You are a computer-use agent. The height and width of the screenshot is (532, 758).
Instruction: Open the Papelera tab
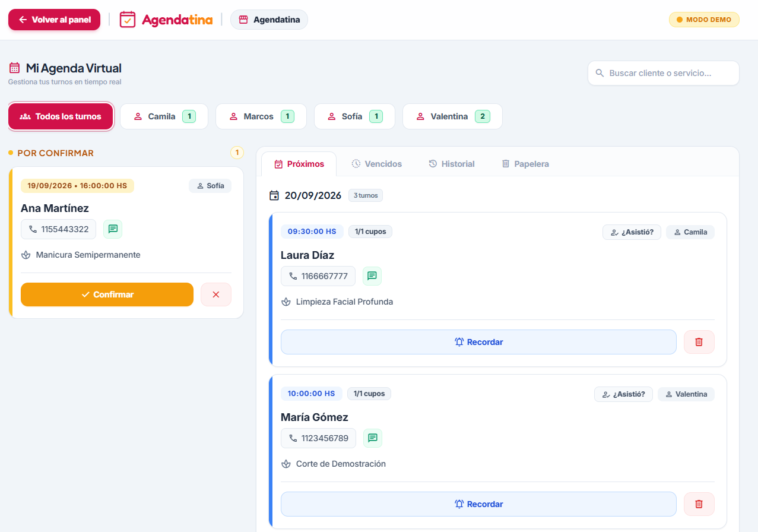[x=525, y=164]
